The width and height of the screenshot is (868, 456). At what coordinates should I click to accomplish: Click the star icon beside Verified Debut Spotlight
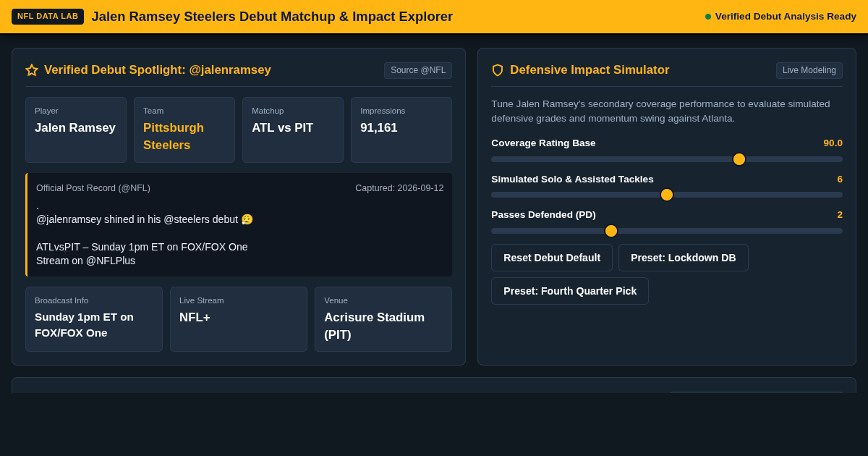click(32, 70)
